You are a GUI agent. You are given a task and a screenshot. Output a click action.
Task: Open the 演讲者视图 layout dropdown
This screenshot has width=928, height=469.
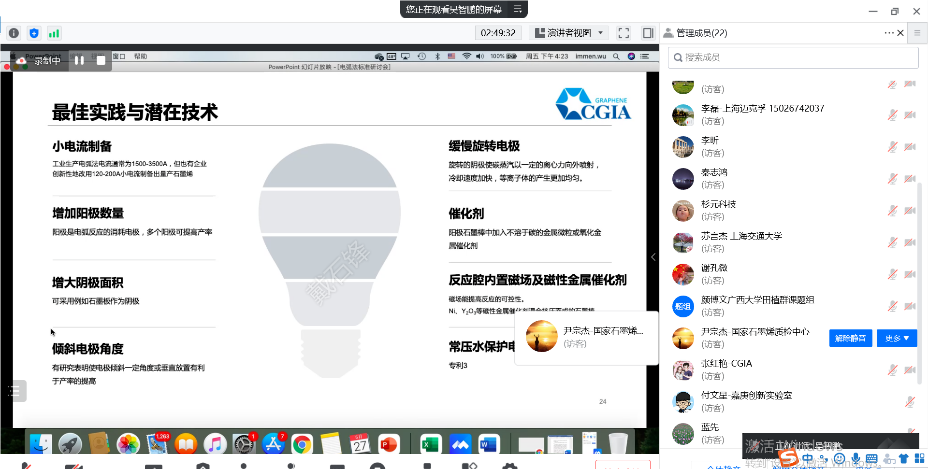click(x=569, y=33)
